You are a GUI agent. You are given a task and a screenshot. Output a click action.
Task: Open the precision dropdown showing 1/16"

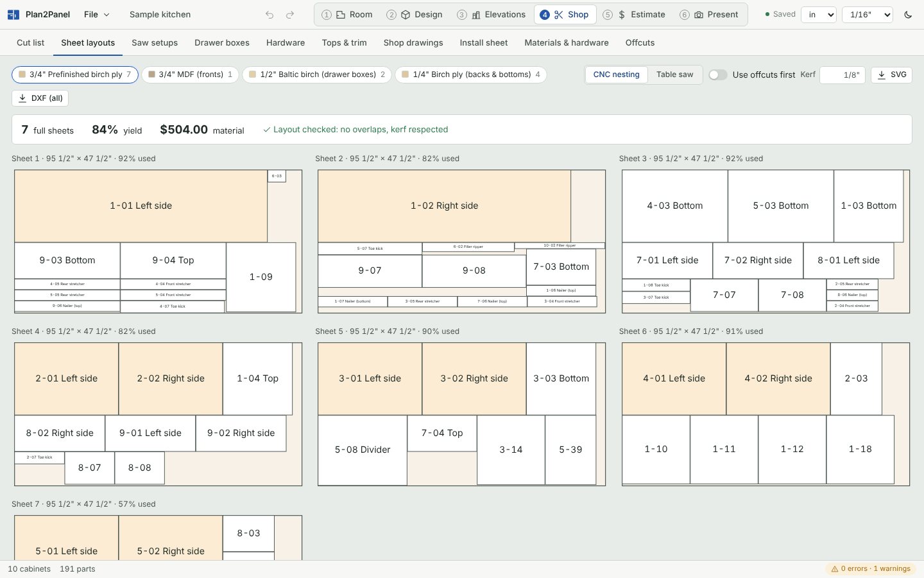868,15
